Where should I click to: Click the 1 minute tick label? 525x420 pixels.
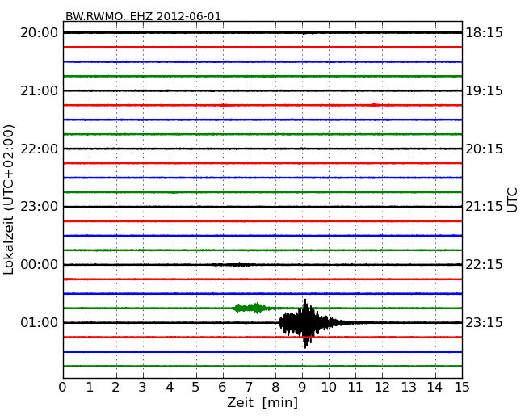pyautogui.click(x=90, y=388)
